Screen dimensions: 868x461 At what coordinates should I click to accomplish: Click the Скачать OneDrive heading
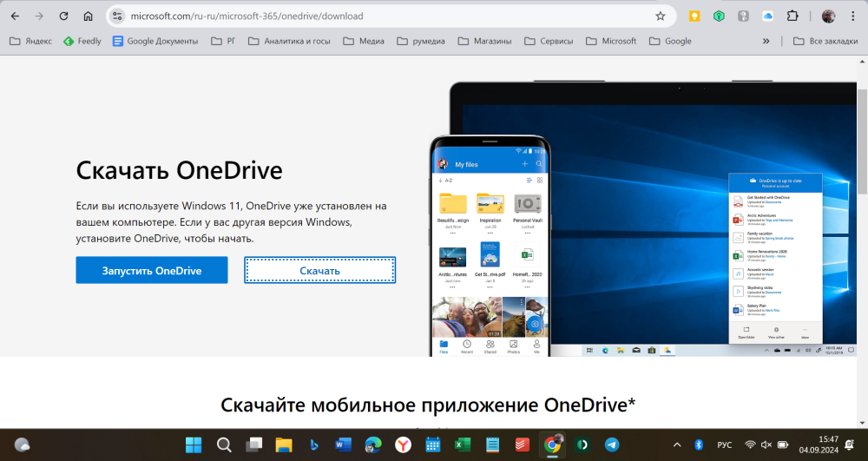coord(179,170)
